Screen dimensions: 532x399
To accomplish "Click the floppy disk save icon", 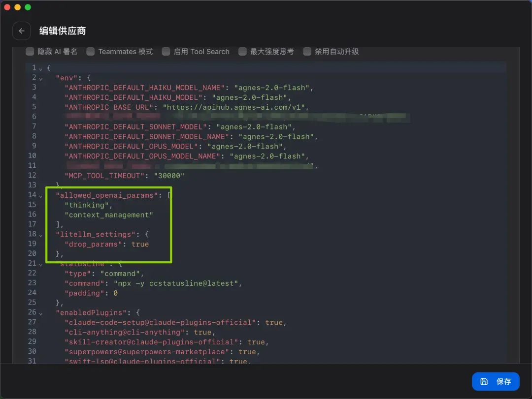I will (x=484, y=381).
